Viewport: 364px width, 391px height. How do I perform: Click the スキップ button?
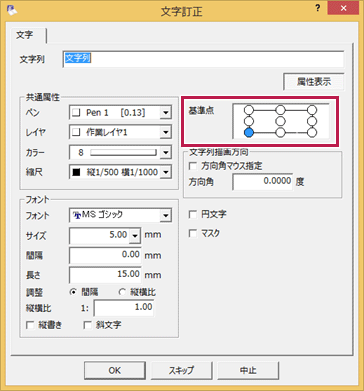pyautogui.click(x=182, y=370)
